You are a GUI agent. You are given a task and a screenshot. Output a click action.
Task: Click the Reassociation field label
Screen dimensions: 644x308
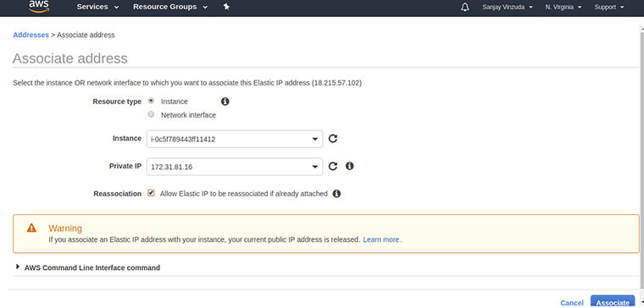tap(118, 194)
